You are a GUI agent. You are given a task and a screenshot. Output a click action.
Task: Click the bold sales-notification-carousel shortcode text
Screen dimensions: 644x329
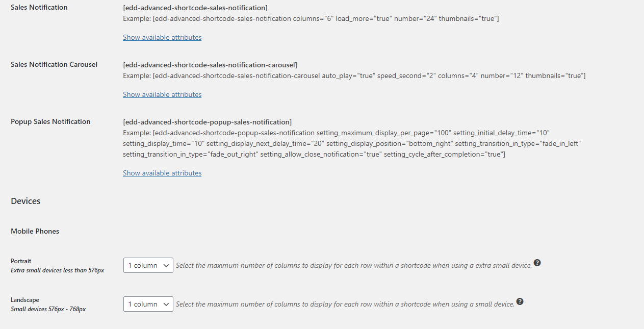210,65
